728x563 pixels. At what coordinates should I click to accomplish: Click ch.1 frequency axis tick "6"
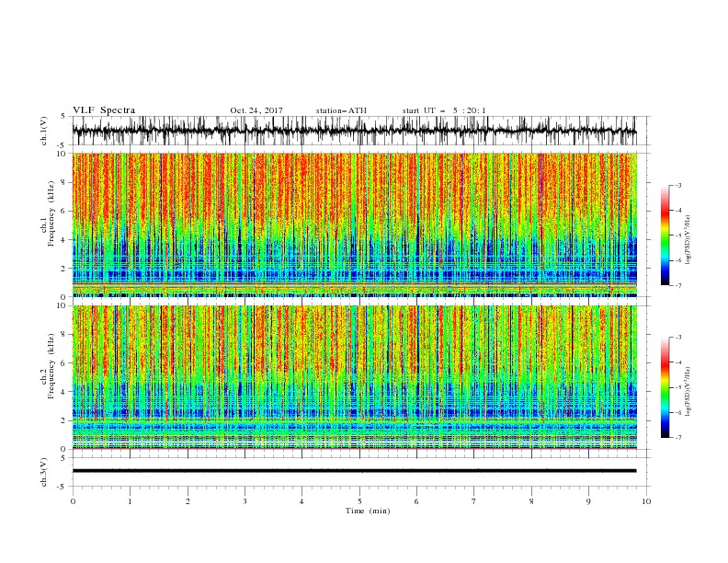point(64,211)
